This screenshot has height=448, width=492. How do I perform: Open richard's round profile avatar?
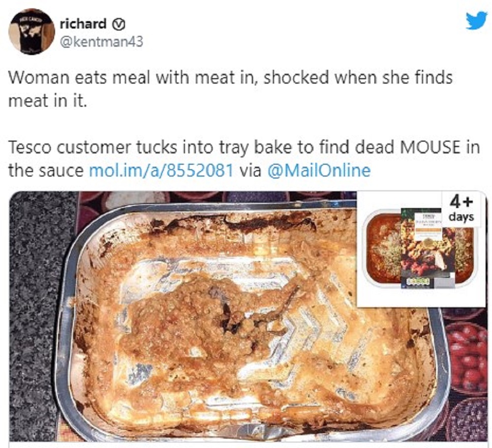pos(31,31)
